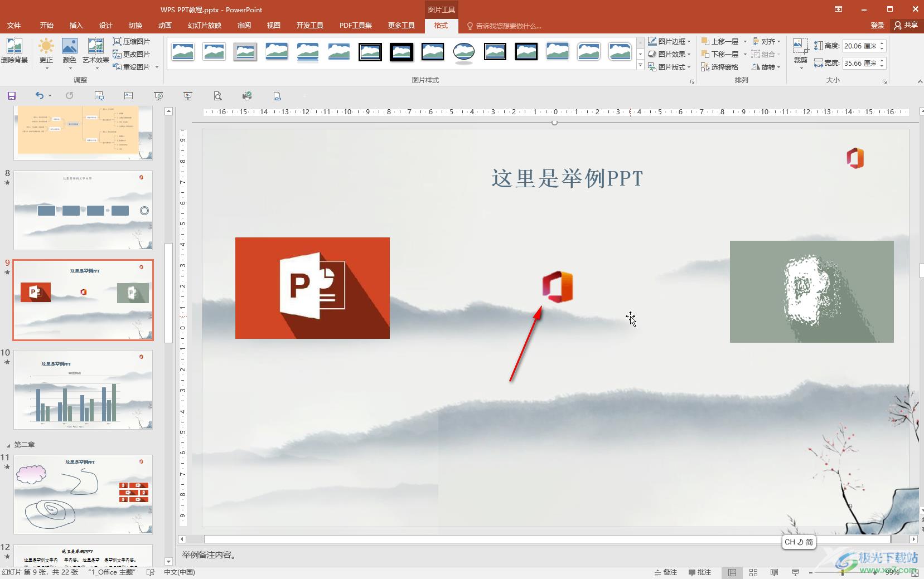Click the notes text 举例备注内容。

[x=209, y=555]
